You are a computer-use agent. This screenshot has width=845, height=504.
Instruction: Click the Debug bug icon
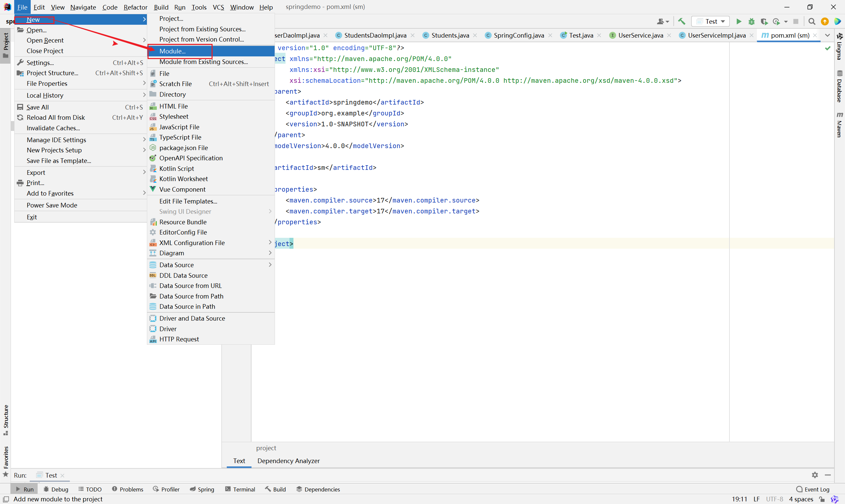click(x=751, y=21)
